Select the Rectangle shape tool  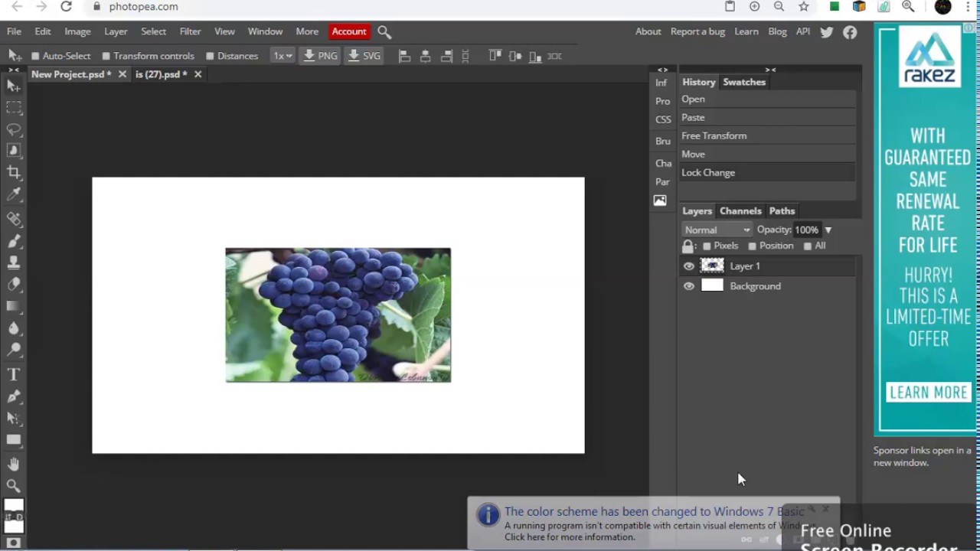(14, 440)
